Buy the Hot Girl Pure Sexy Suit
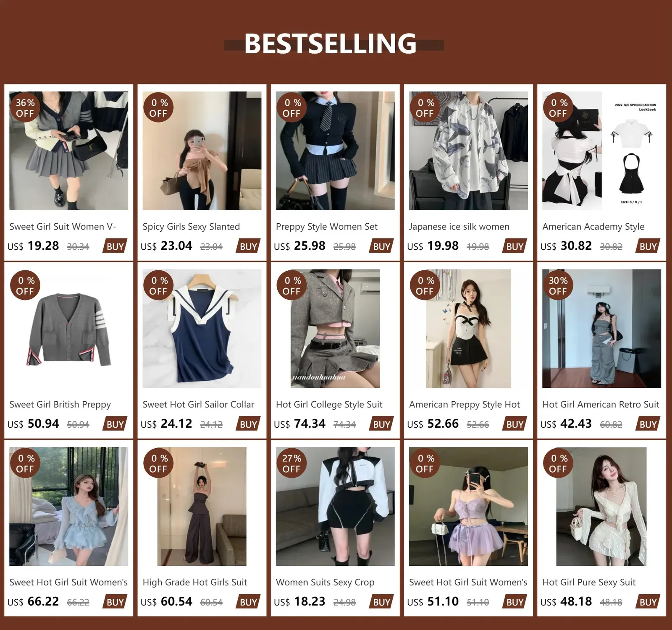 point(648,602)
